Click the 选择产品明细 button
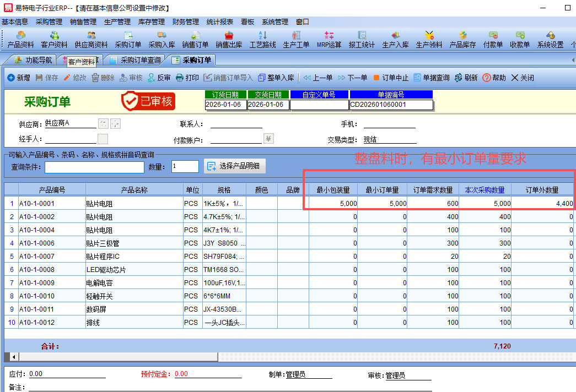The image size is (576, 392). tap(235, 166)
